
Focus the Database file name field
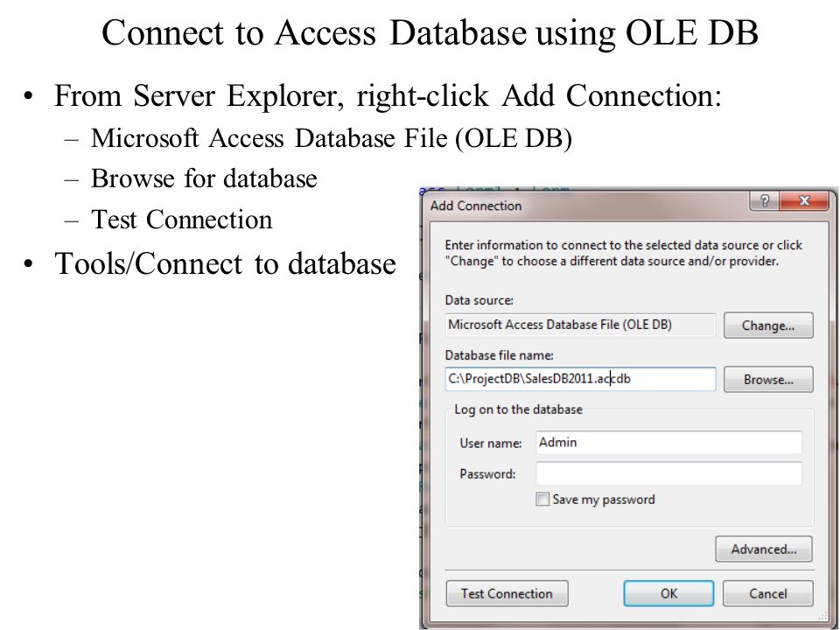(x=580, y=379)
